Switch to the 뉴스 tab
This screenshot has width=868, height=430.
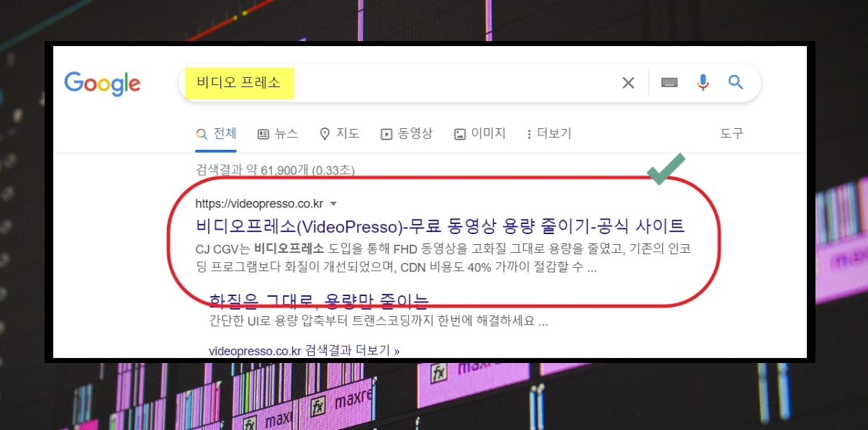pyautogui.click(x=277, y=134)
